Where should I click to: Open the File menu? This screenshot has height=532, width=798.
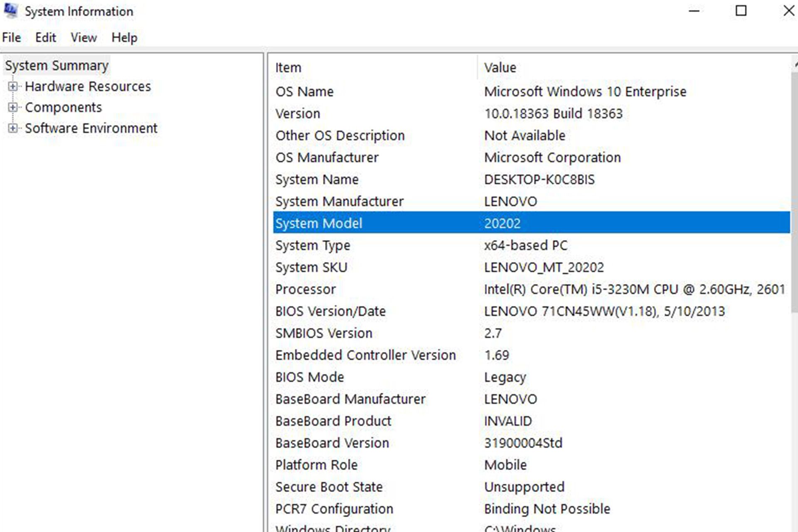click(x=11, y=37)
